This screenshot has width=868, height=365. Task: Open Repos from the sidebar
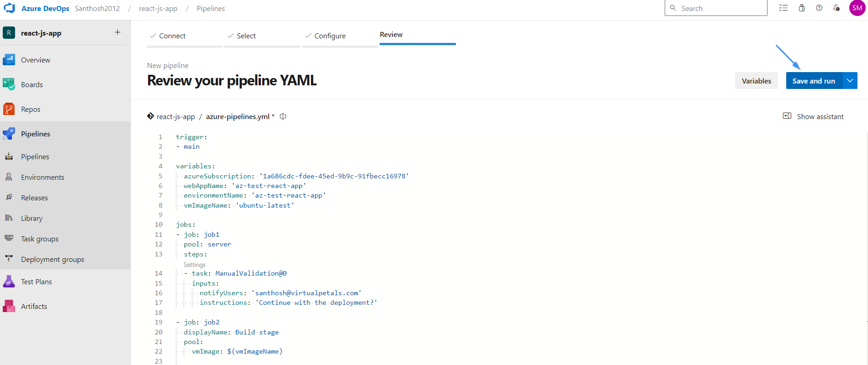click(30, 109)
